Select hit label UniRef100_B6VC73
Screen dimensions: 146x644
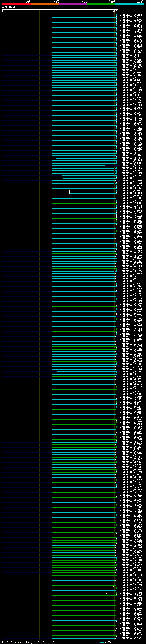point(131,50)
